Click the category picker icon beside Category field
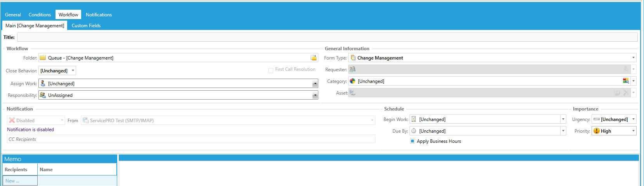Screen dimensions: 644x186 point(626,81)
